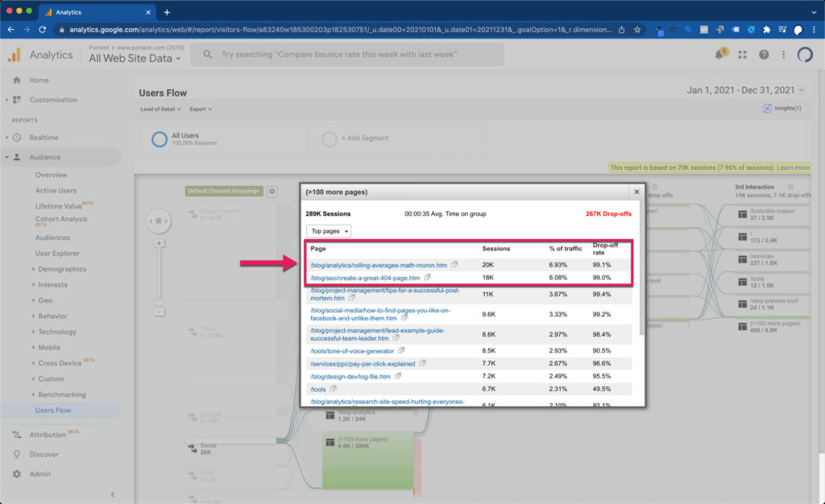Screen dimensions: 825x504
Task: Click the flow home navigation control
Action: coord(159,221)
